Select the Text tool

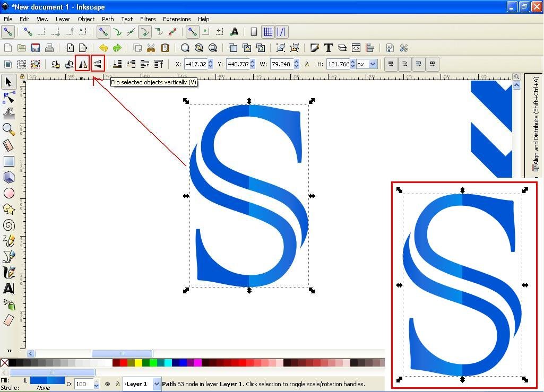pos(8,289)
